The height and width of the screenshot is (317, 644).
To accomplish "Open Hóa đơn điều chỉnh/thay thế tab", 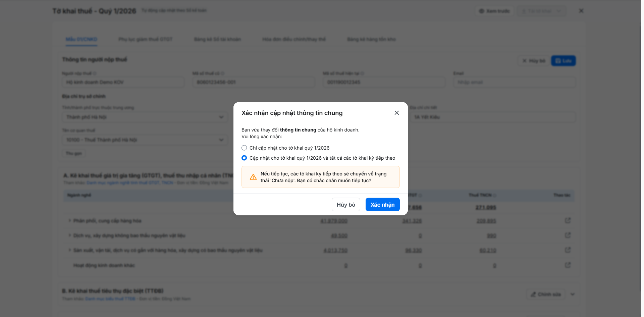I will pos(294,40).
